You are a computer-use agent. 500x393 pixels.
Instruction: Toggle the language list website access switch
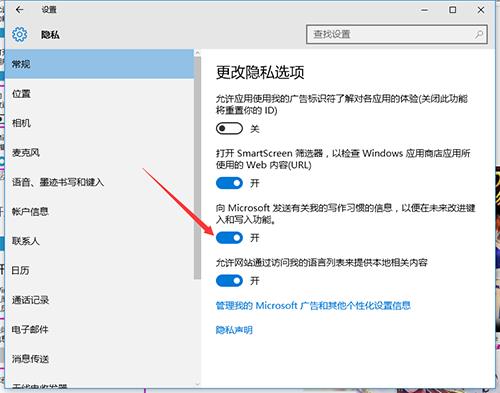click(x=229, y=281)
